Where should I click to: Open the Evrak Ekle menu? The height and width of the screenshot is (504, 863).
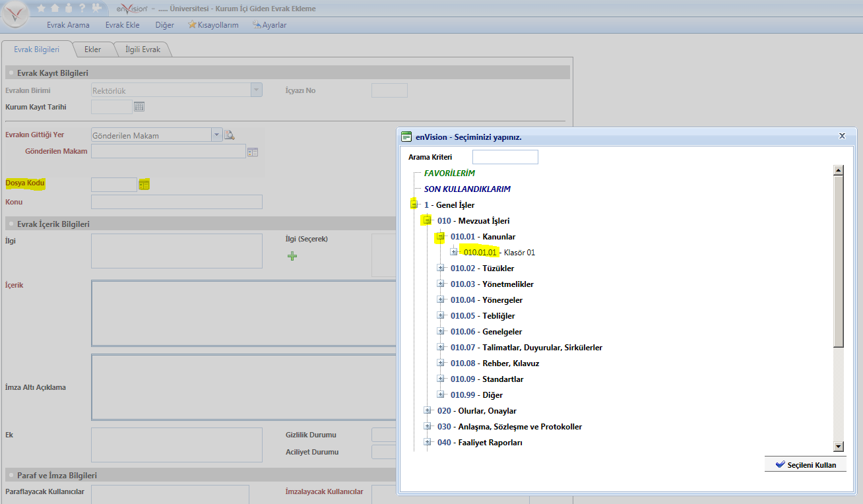point(122,25)
